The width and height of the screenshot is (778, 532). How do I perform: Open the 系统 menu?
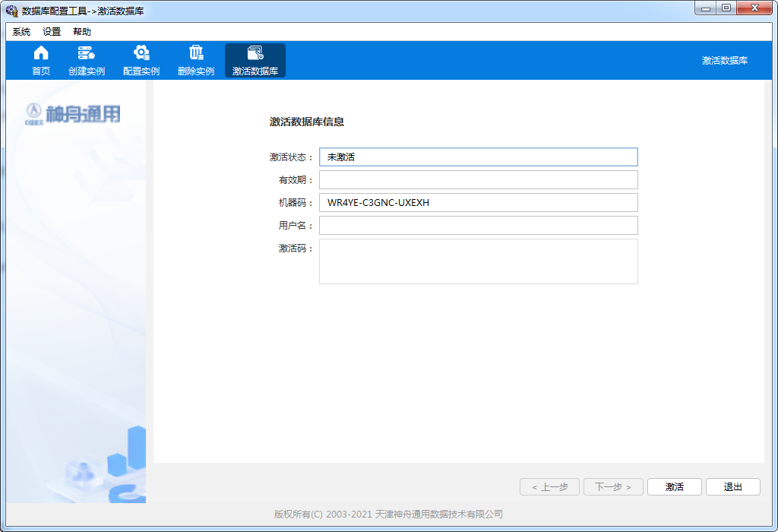21,32
